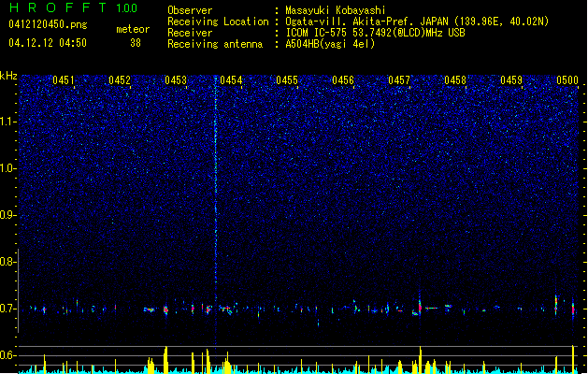Click the tall yellow intensity peak at 0500

point(573,359)
